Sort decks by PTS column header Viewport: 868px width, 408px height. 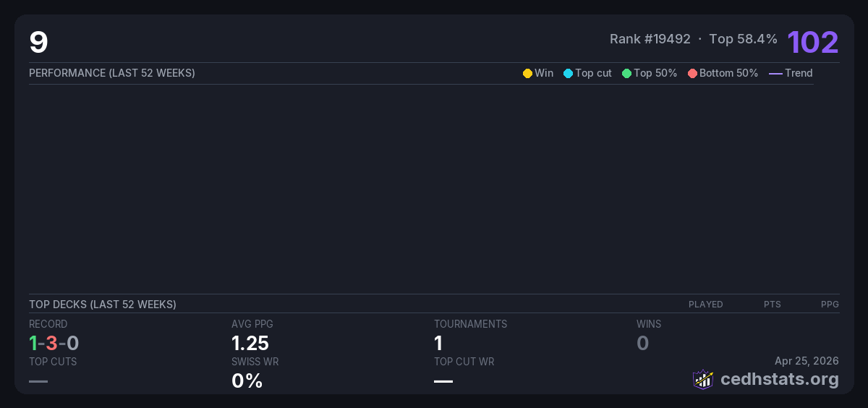tap(772, 305)
